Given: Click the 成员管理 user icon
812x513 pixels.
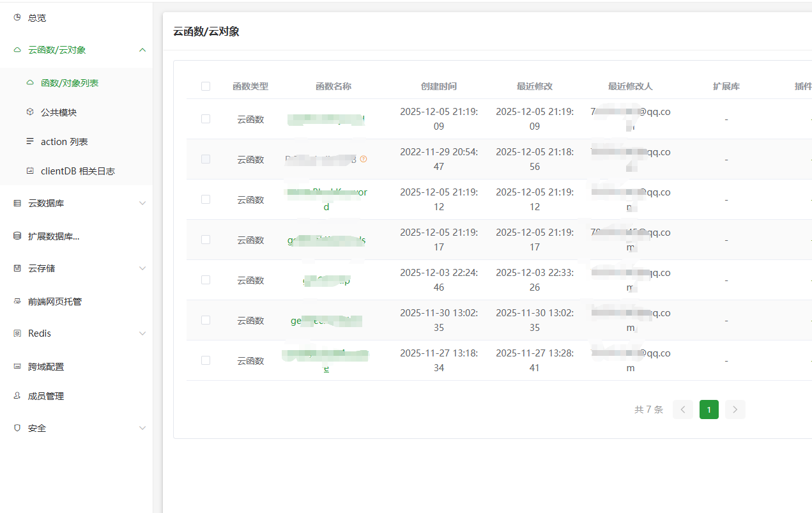Looking at the screenshot, I should tap(17, 396).
